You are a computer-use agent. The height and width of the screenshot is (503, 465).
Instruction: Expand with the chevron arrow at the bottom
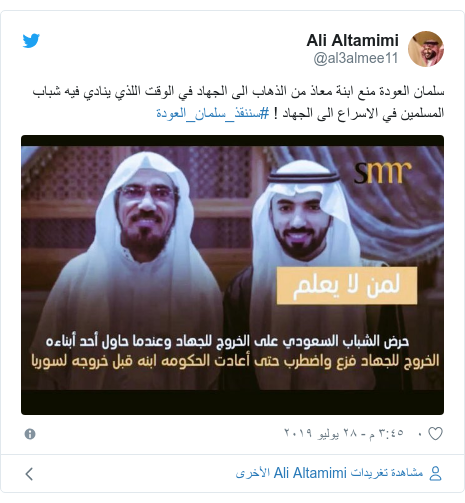(x=29, y=474)
